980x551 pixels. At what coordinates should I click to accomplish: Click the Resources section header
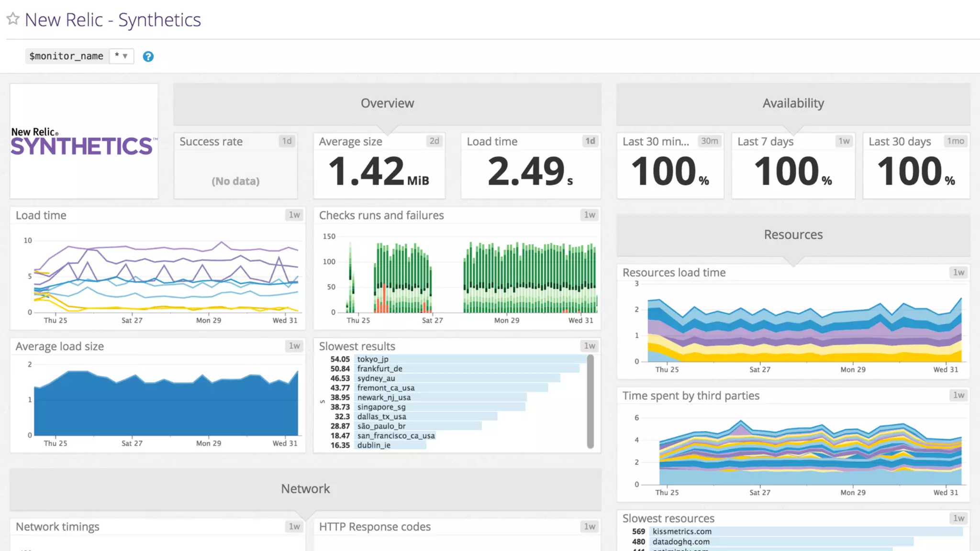(x=793, y=235)
